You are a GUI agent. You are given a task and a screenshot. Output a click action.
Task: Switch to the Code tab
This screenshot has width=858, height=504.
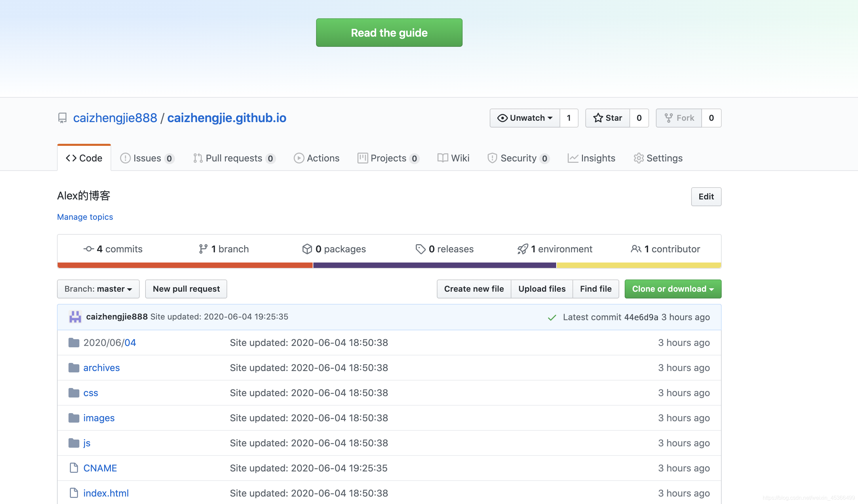tap(84, 158)
